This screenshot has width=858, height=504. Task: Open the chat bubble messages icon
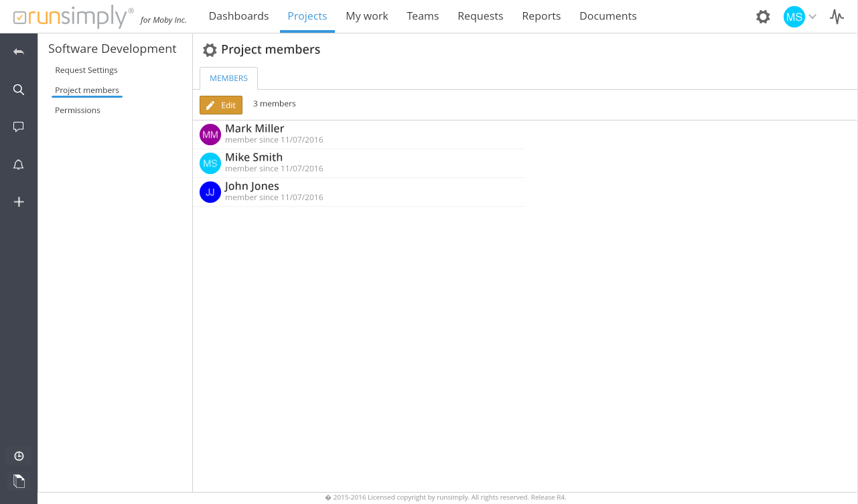tap(19, 127)
